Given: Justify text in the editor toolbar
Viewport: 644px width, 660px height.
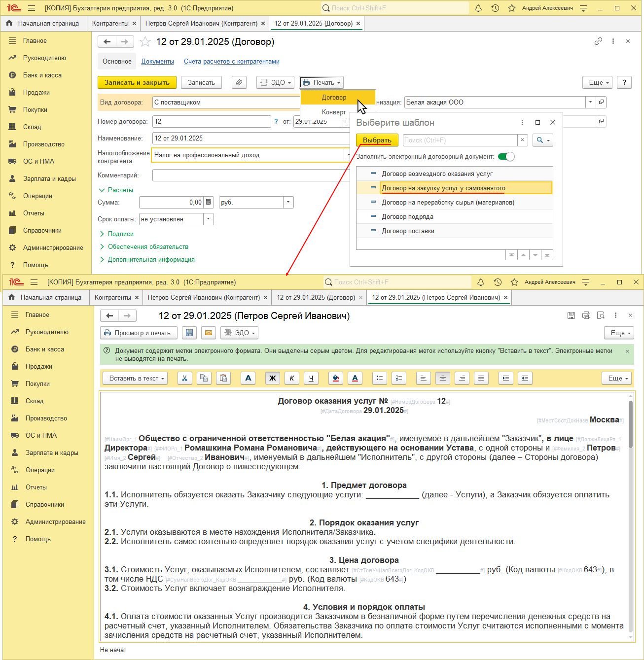Looking at the screenshot, I should 481,378.
